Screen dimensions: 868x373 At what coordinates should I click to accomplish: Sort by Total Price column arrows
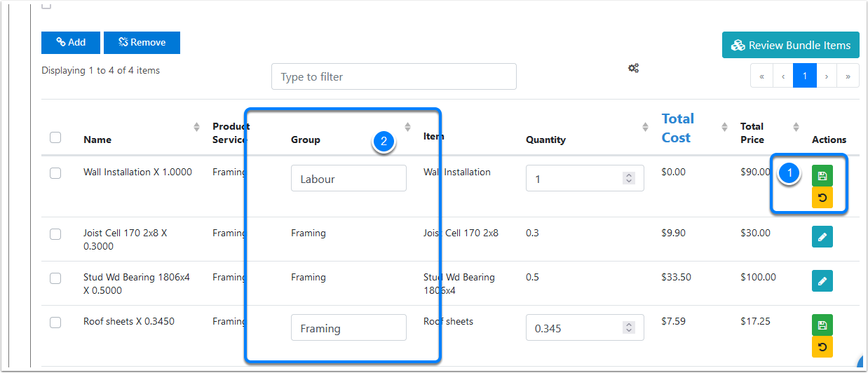(796, 127)
